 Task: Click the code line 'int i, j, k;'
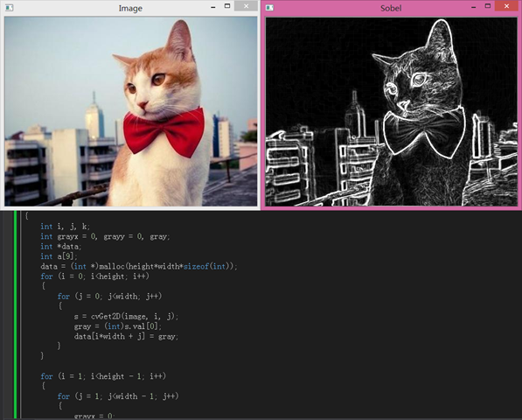[65, 227]
